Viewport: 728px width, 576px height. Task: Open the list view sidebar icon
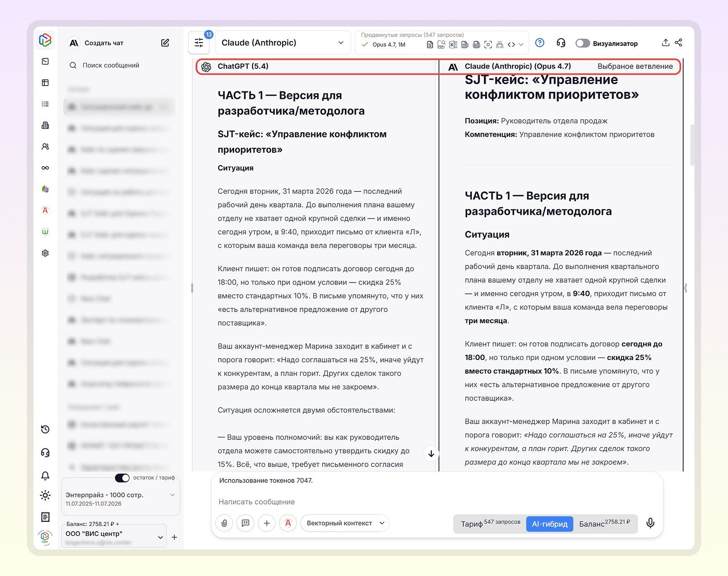point(45,104)
